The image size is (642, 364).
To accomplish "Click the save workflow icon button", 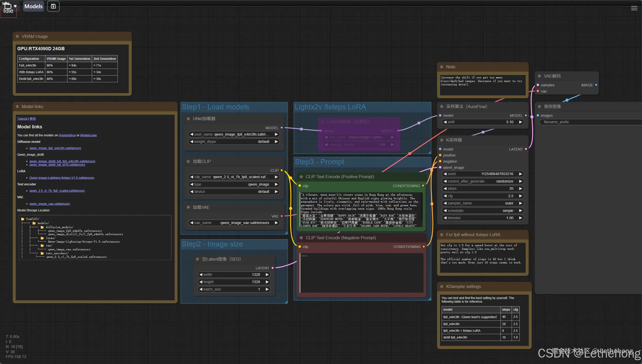I will (x=53, y=6).
